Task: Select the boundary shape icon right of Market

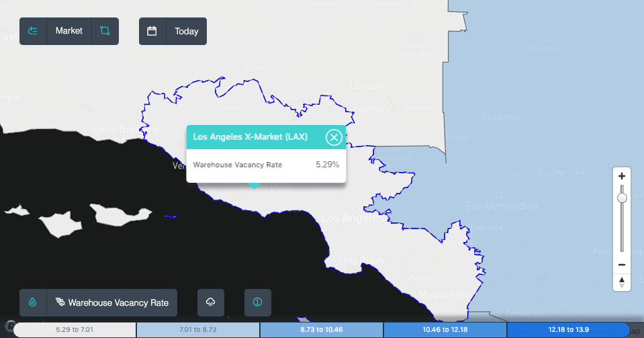Action: click(105, 31)
